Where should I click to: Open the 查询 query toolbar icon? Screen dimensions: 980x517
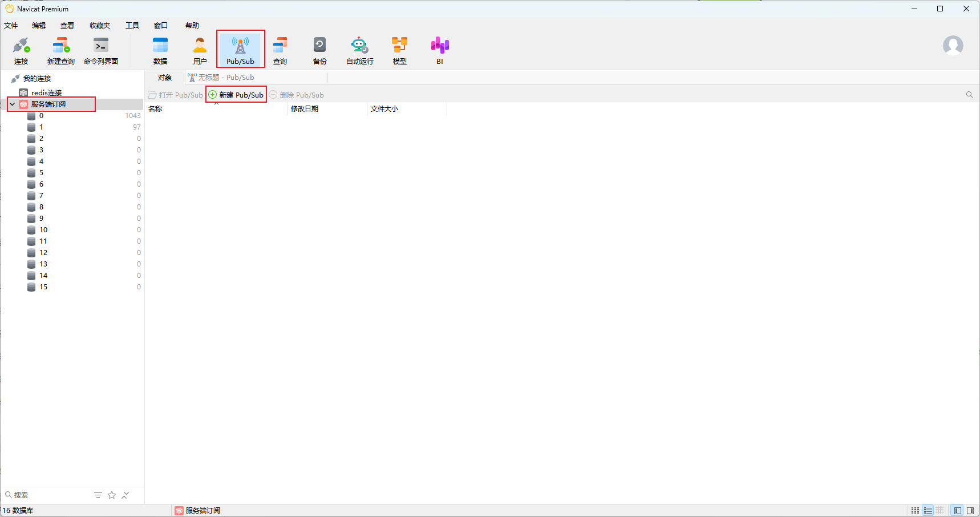[x=280, y=51]
